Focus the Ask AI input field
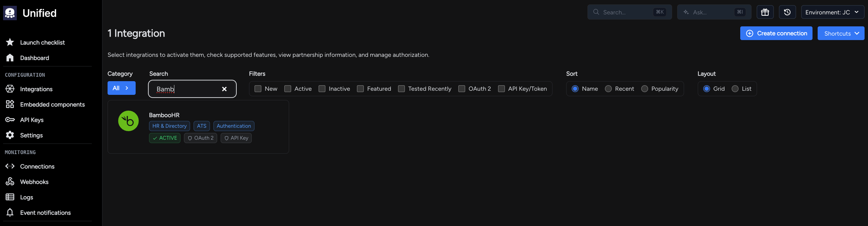868x226 pixels. pyautogui.click(x=714, y=12)
